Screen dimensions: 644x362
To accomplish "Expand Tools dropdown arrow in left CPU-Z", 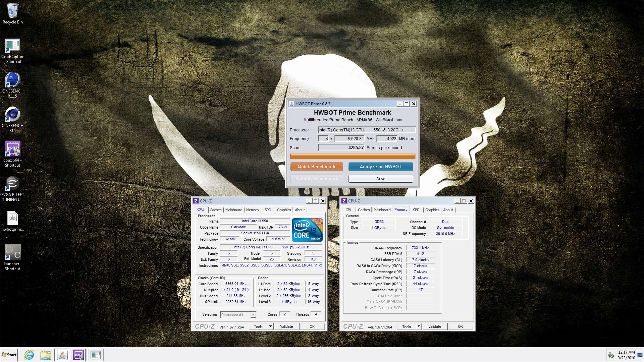I will (x=270, y=326).
